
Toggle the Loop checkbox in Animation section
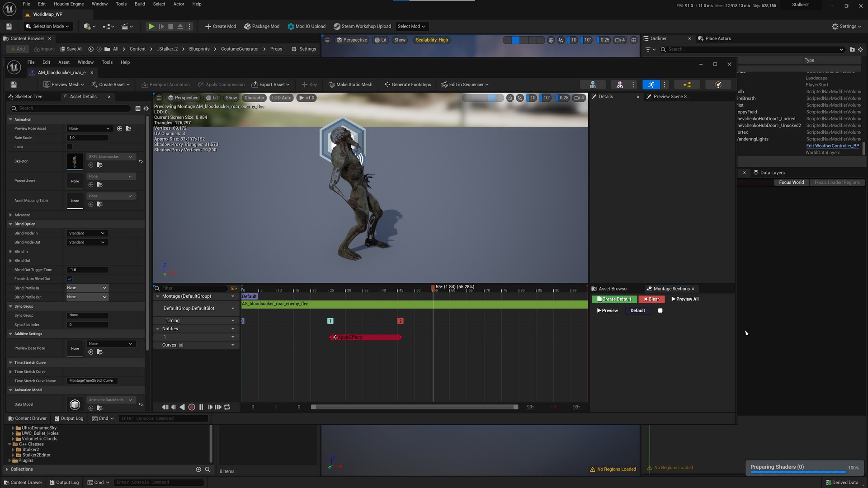(70, 147)
